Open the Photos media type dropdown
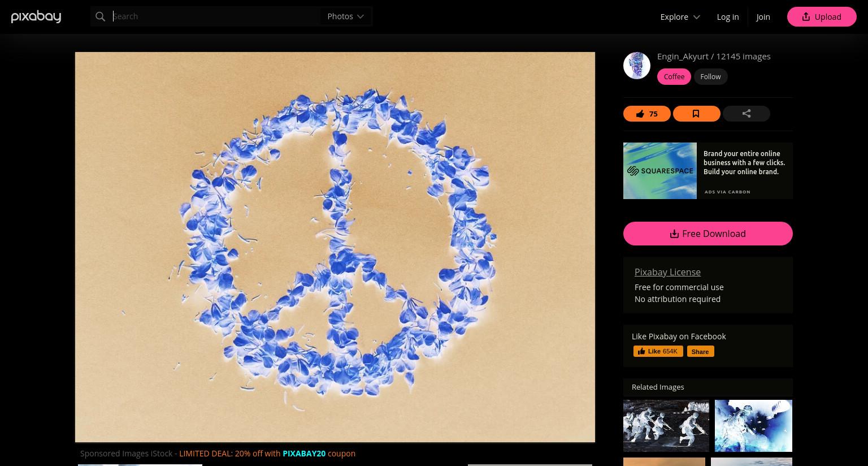The width and height of the screenshot is (868, 466). pos(346,16)
